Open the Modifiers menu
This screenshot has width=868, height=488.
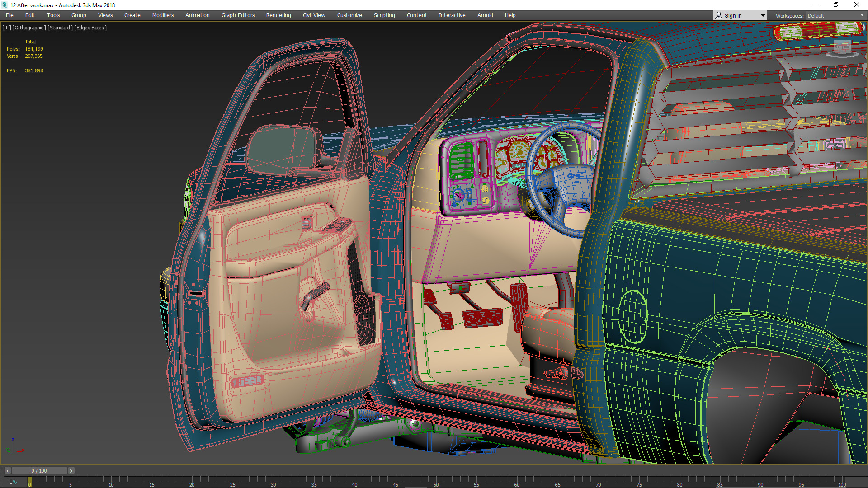click(163, 15)
